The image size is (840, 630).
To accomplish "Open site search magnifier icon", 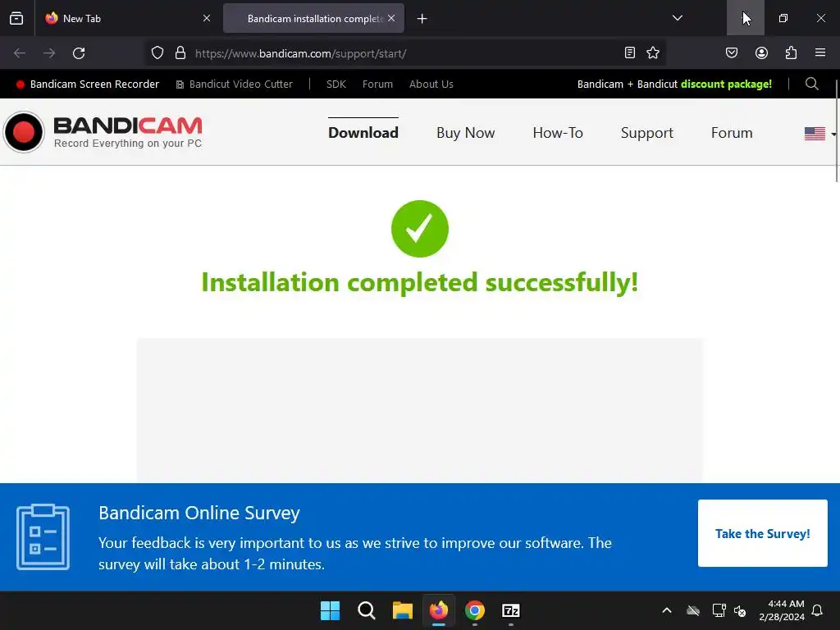I will pos(812,84).
